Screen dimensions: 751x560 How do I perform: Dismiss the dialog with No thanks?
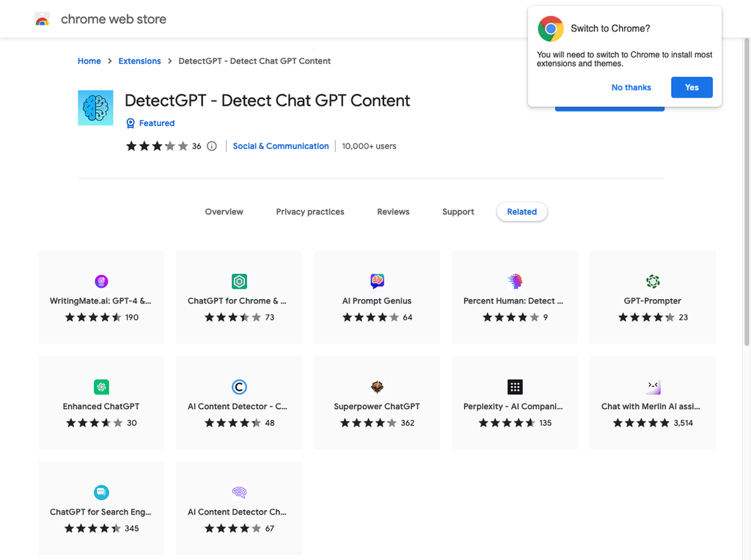[x=631, y=87]
